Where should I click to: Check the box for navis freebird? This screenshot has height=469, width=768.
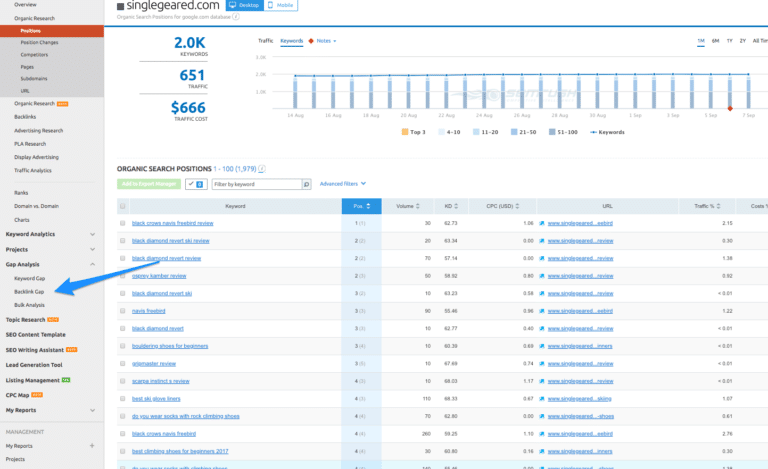point(122,311)
